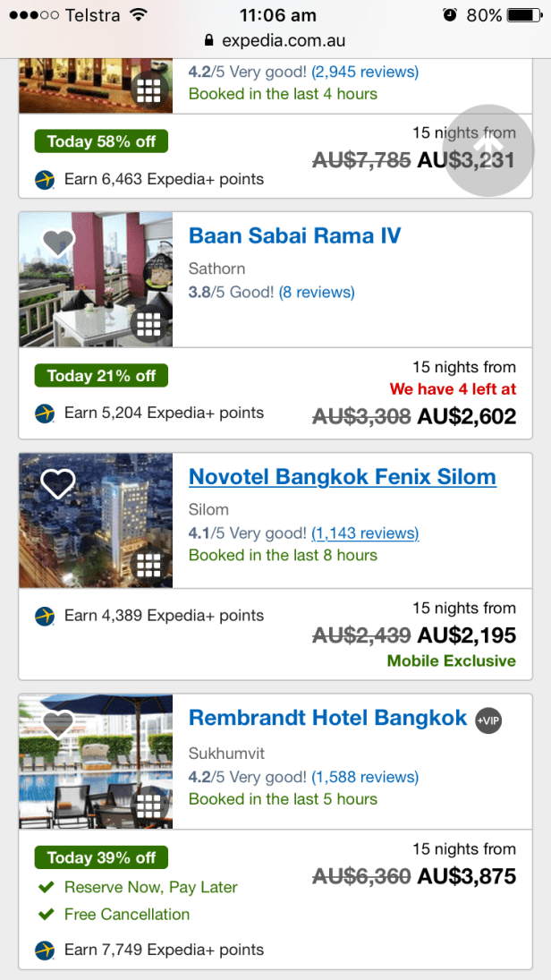The image size is (551, 980).
Task: Open photo gallery grid for Novotel Bangkok Fenix Silom
Action: point(148,566)
